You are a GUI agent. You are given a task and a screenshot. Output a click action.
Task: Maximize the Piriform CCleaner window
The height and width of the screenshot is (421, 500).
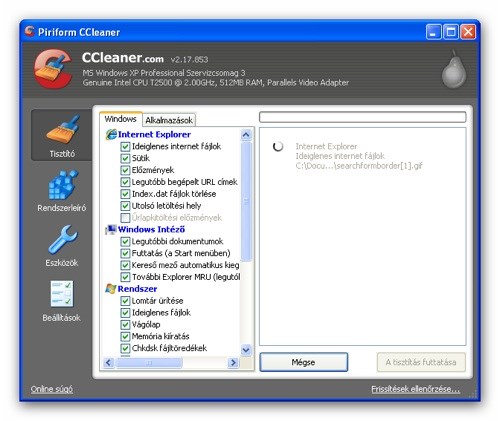pos(451,32)
